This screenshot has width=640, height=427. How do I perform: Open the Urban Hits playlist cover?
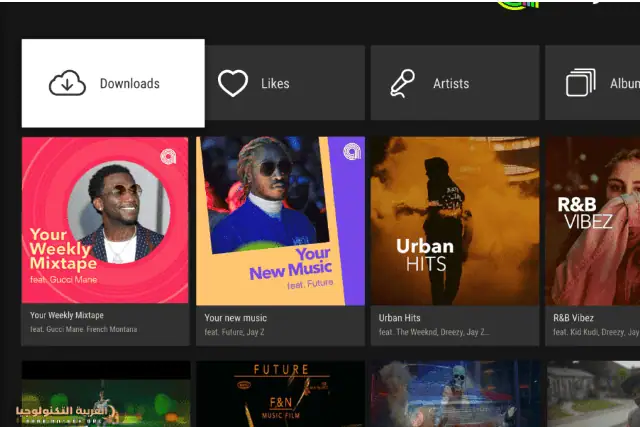[455, 221]
